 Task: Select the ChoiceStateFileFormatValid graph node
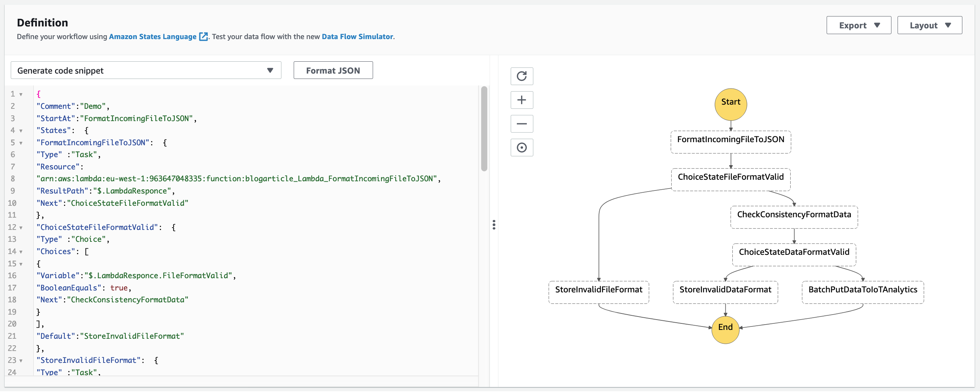[731, 177]
